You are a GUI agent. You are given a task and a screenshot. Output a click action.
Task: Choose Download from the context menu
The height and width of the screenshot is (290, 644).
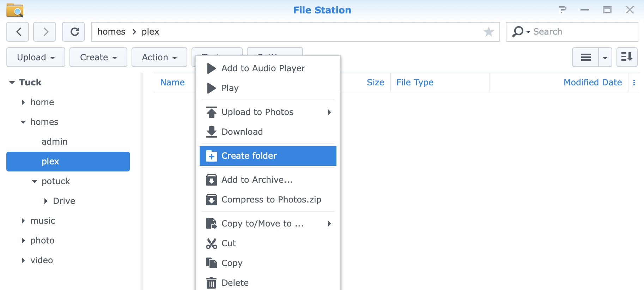click(242, 132)
